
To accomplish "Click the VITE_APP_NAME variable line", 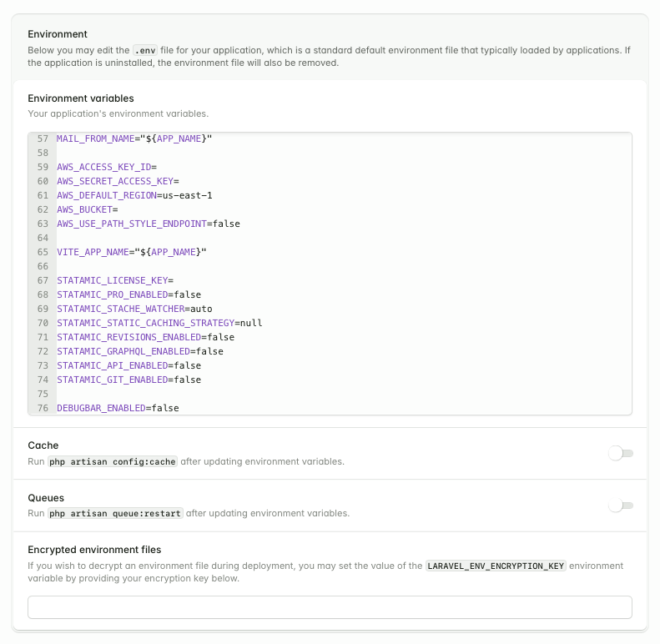I will click(132, 252).
